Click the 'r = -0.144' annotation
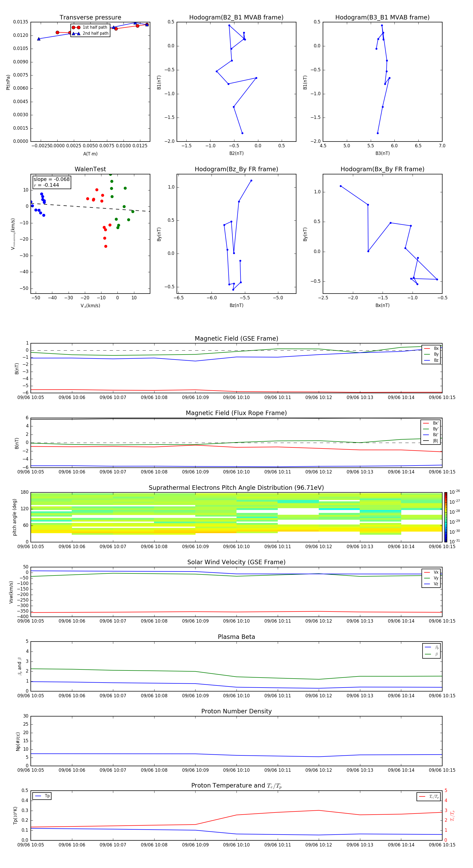The width and height of the screenshot is (473, 868). tap(47, 185)
